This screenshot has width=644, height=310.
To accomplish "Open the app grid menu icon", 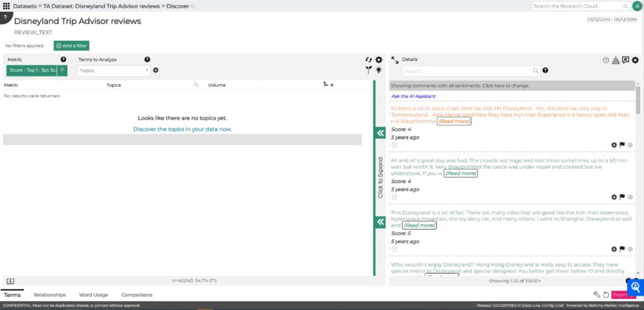I will click(x=6, y=6).
